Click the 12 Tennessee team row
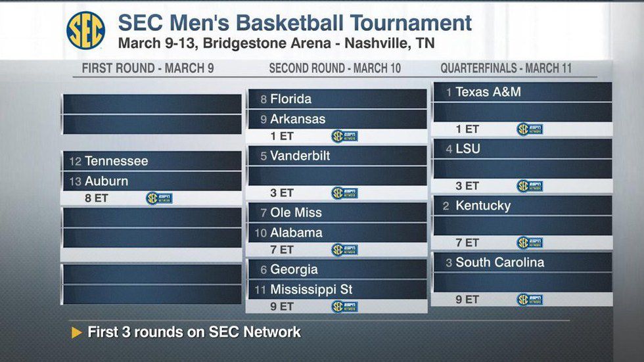 point(152,161)
